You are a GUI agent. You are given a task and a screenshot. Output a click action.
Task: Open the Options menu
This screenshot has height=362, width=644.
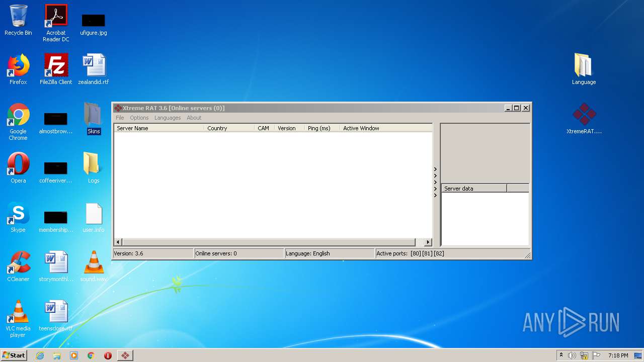[139, 118]
